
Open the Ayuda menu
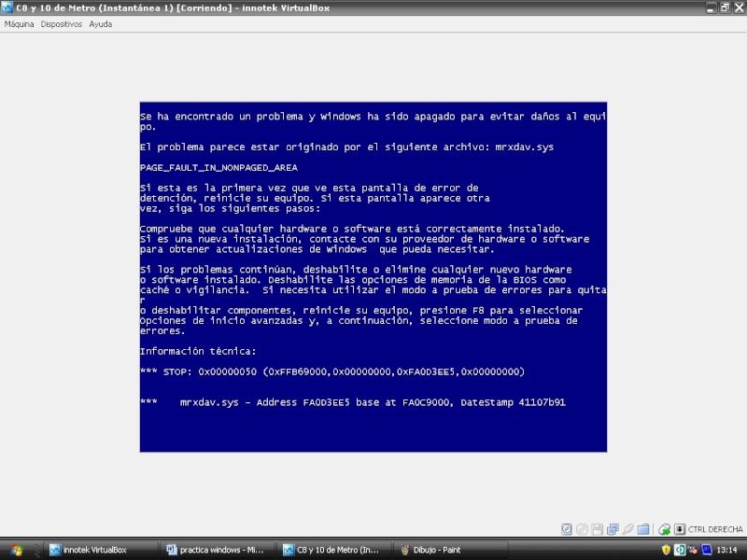[101, 24]
